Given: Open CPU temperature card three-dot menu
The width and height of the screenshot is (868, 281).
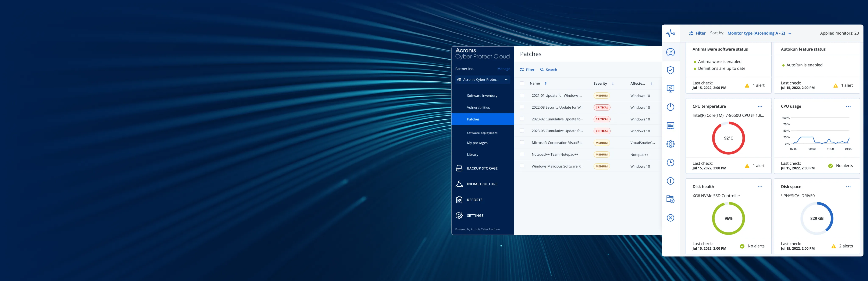Looking at the screenshot, I should [760, 106].
